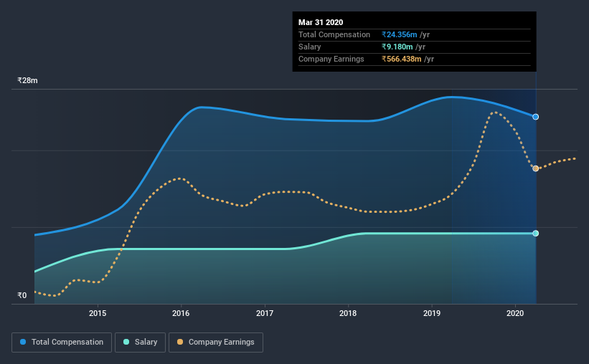Click the Salary tooltip row label
Viewport: 589px width, 364px height.
pyautogui.click(x=309, y=47)
